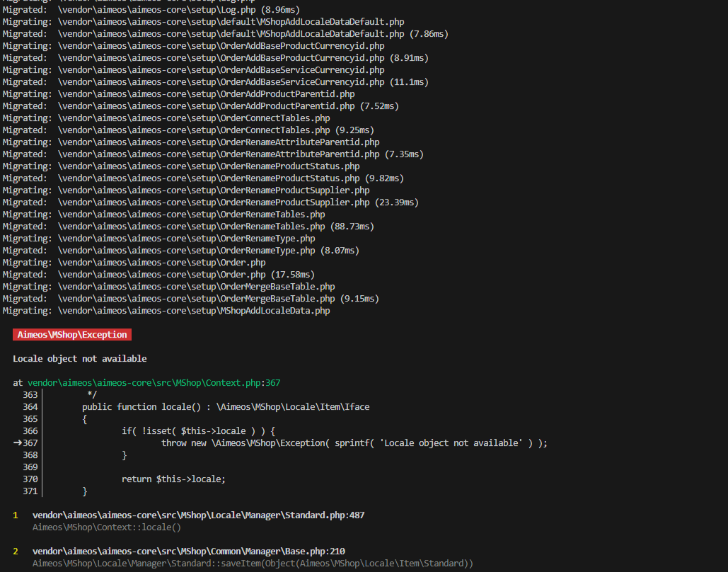Click the Migrating OrderConnectTables.php line

pos(166,118)
